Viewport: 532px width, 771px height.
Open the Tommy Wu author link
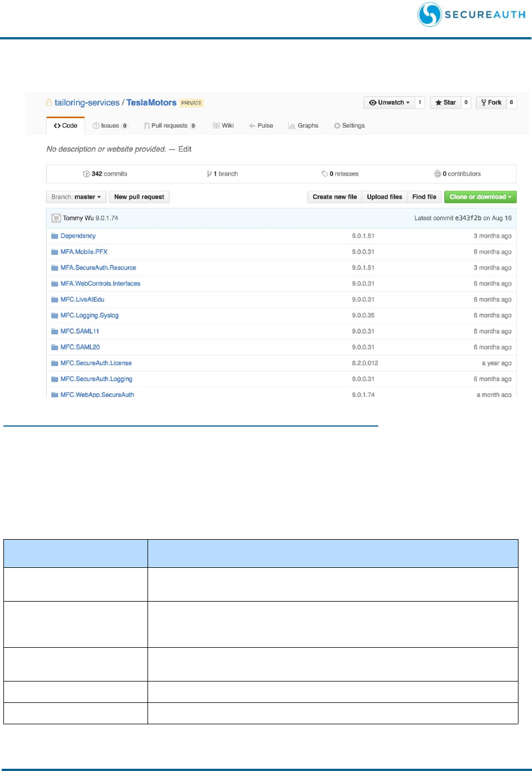pos(78,218)
